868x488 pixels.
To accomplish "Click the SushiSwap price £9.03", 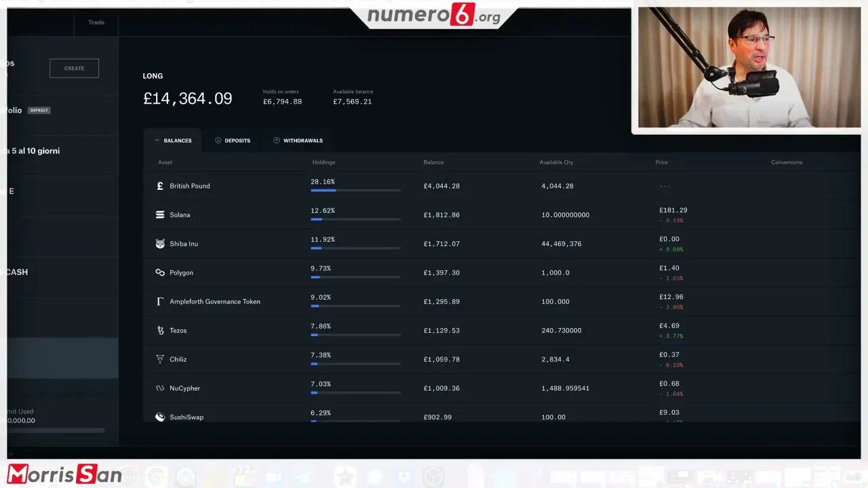I will [669, 413].
